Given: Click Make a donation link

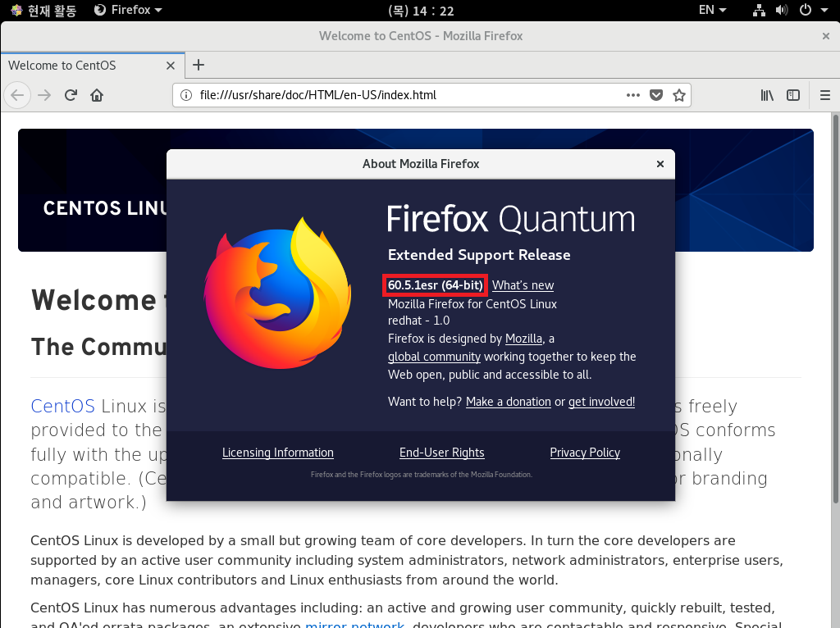Looking at the screenshot, I should pyautogui.click(x=509, y=402).
